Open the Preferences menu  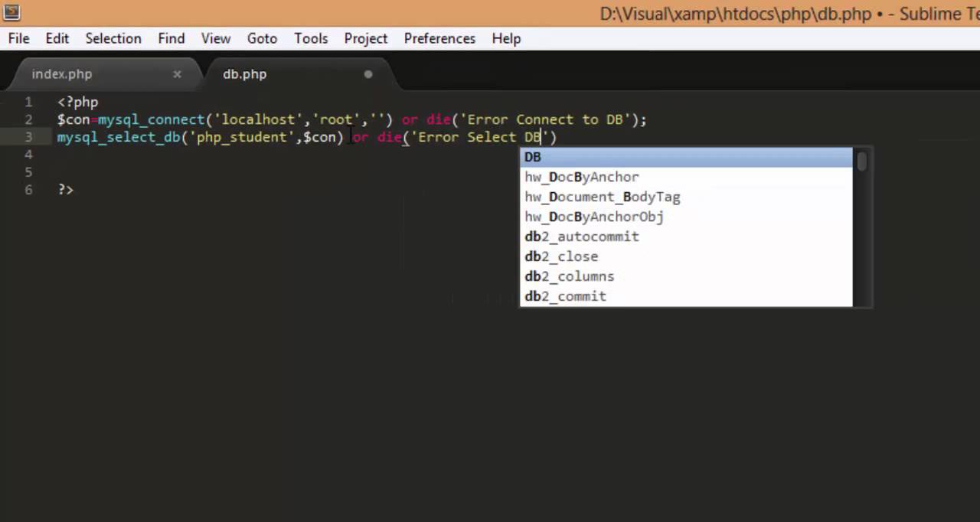pyautogui.click(x=439, y=38)
